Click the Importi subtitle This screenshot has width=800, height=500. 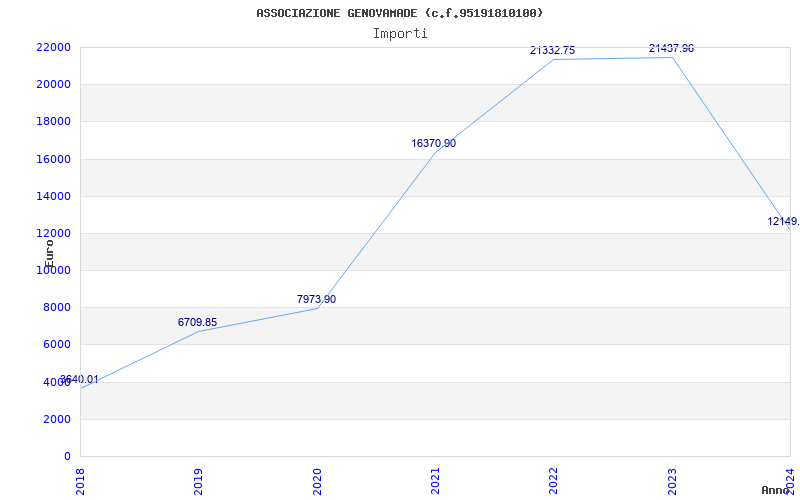pos(400,33)
